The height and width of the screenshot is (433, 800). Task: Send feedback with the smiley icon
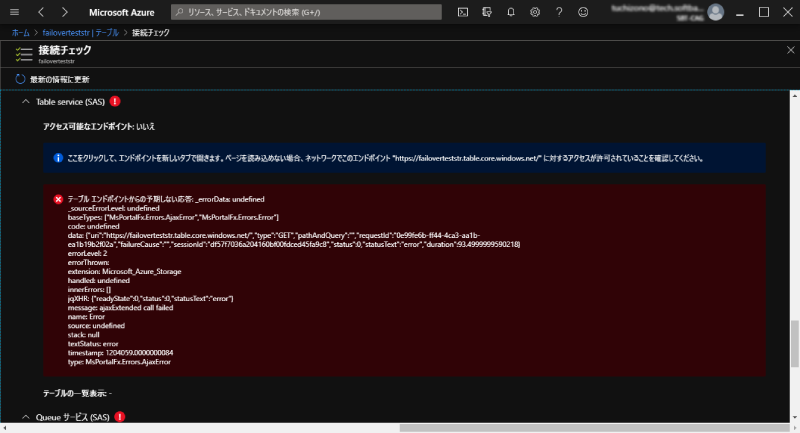tap(583, 12)
